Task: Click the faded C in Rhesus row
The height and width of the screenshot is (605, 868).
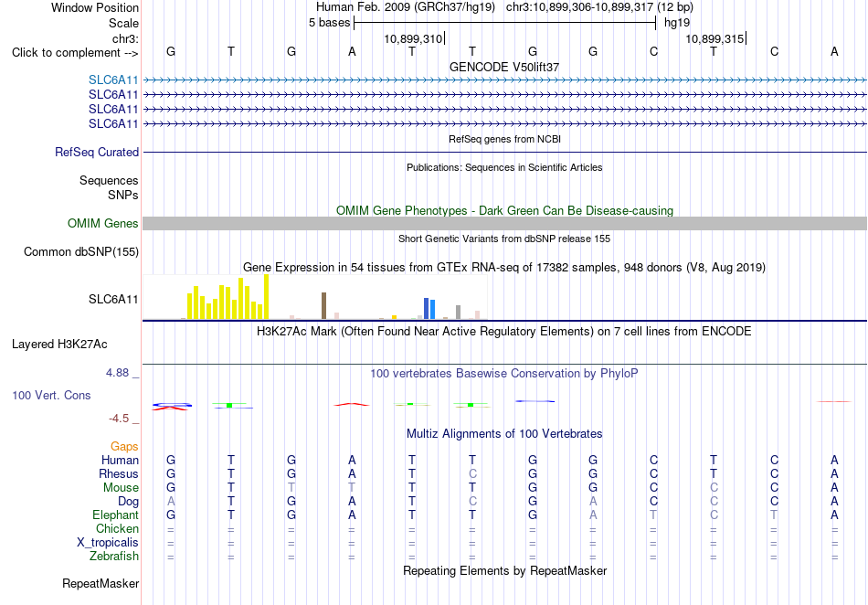Action: coord(472,473)
